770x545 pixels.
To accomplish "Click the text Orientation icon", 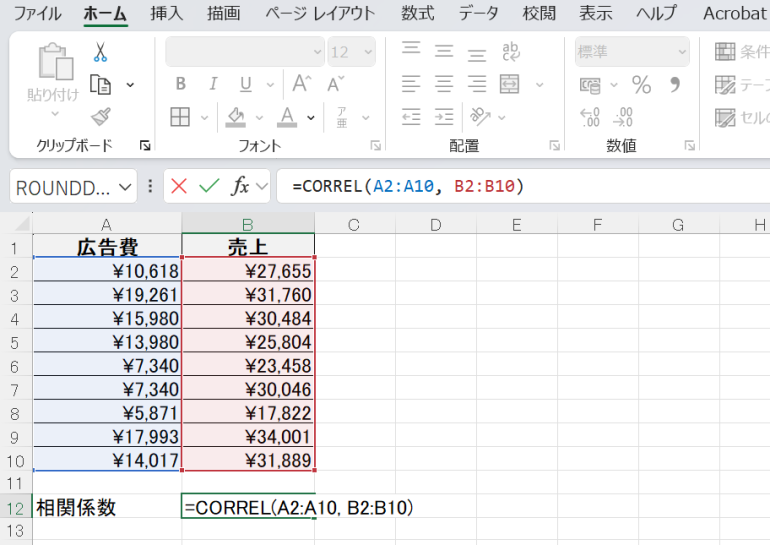I will 480,116.
